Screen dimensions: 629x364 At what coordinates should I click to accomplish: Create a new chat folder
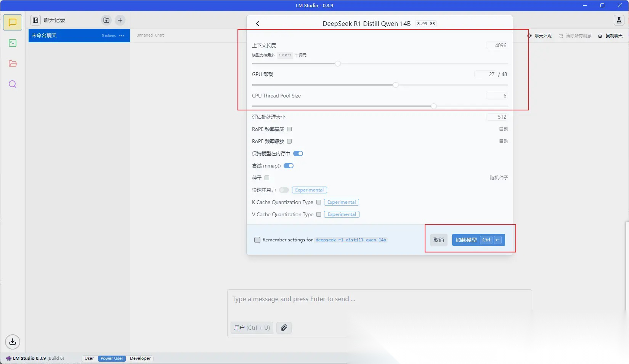coord(106,20)
